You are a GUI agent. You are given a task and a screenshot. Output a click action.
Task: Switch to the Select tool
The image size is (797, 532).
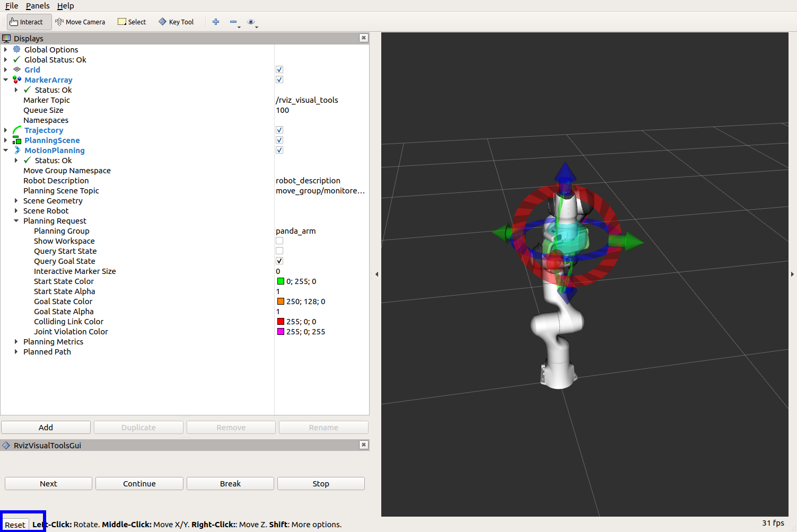coord(131,22)
